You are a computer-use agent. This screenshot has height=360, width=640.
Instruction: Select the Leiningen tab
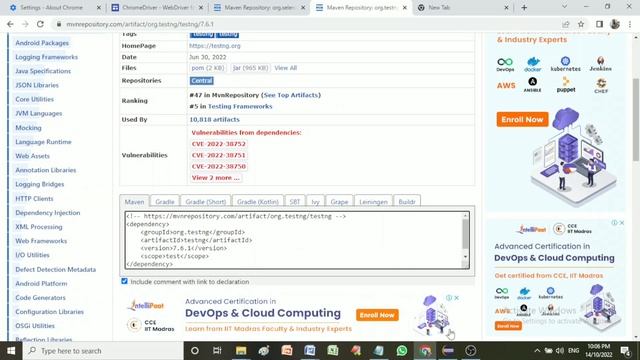(373, 202)
